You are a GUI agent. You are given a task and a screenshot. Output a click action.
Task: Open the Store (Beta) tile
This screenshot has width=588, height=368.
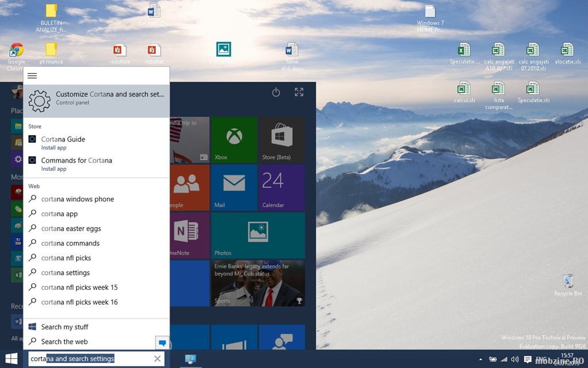click(281, 140)
